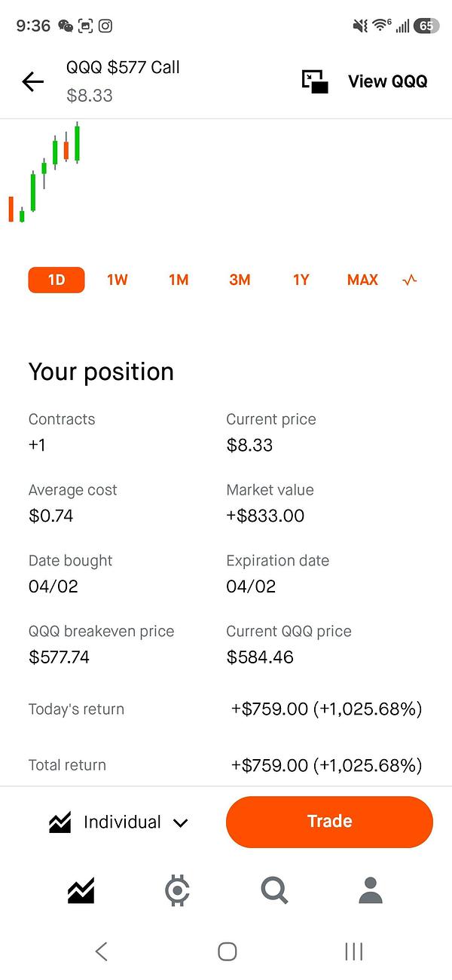This screenshot has width=452, height=980.
Task: Open the advanced chart settings icon
Action: tap(410, 280)
